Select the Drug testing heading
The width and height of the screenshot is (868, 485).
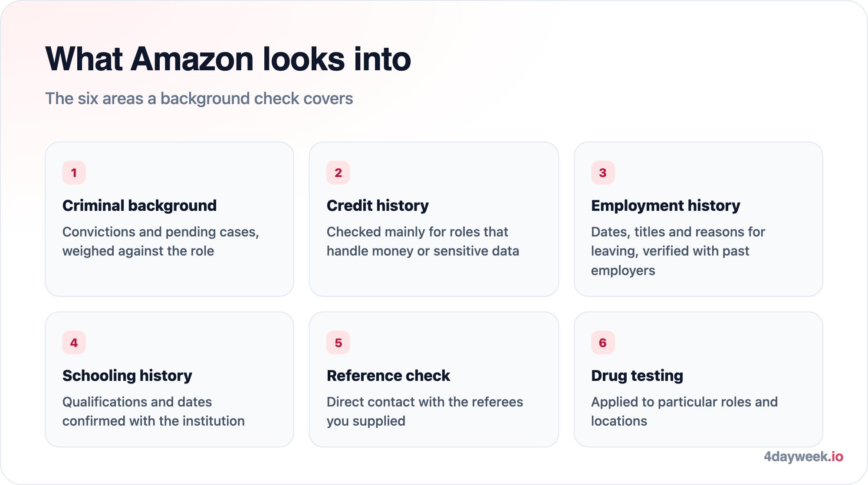click(x=637, y=375)
